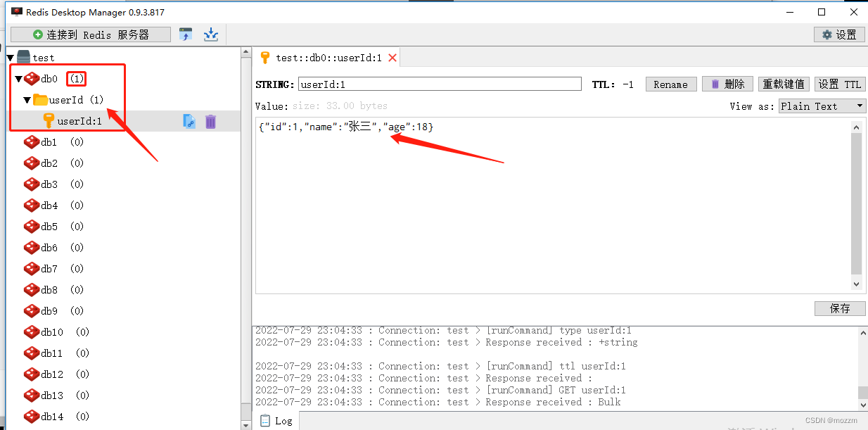Click the db3 database icon
The width and height of the screenshot is (868, 430).
(32, 184)
